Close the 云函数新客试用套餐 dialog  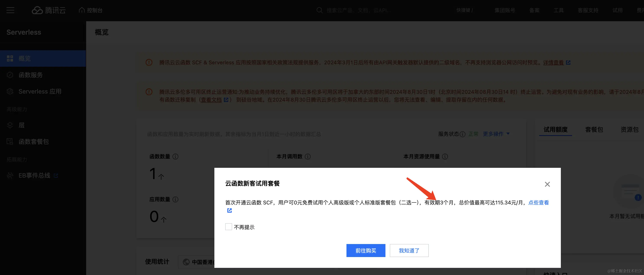(x=547, y=184)
